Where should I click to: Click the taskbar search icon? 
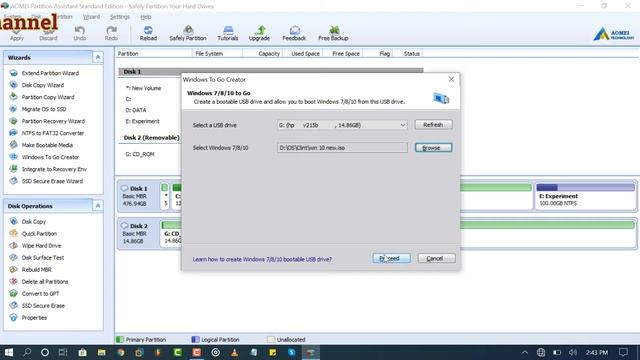(27, 352)
